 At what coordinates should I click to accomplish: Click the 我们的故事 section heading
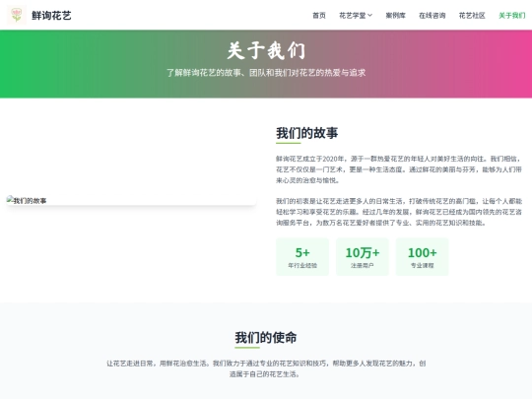[x=307, y=133]
